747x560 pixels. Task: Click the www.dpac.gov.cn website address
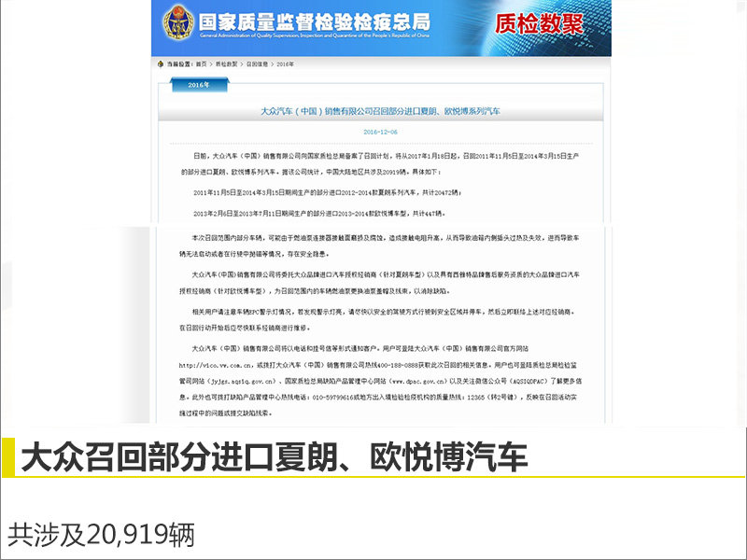pyautogui.click(x=417, y=381)
